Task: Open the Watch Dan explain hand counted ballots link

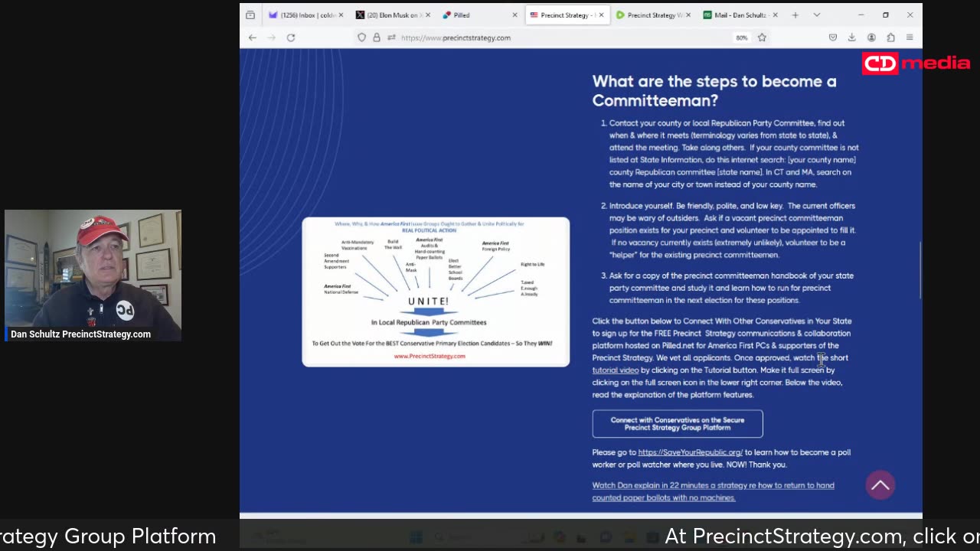Action: point(713,491)
